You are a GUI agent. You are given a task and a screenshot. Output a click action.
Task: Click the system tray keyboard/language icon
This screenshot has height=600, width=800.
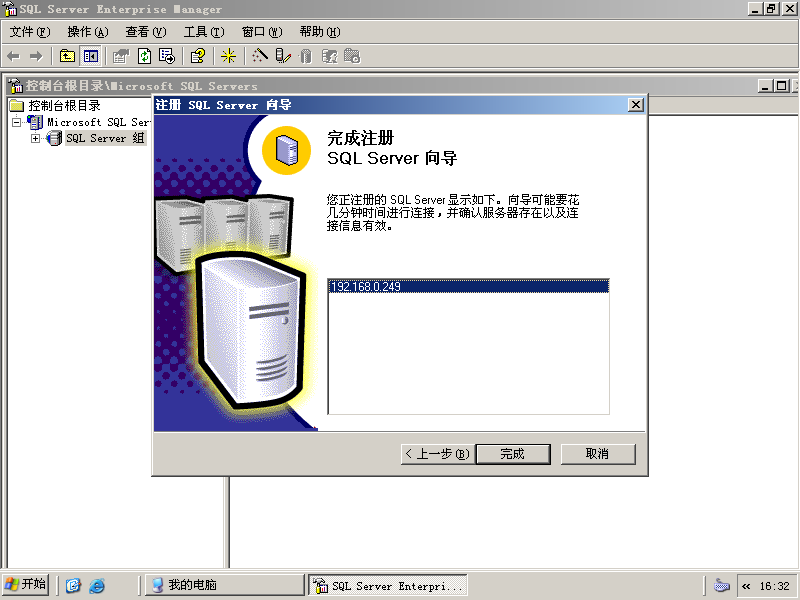click(x=721, y=585)
